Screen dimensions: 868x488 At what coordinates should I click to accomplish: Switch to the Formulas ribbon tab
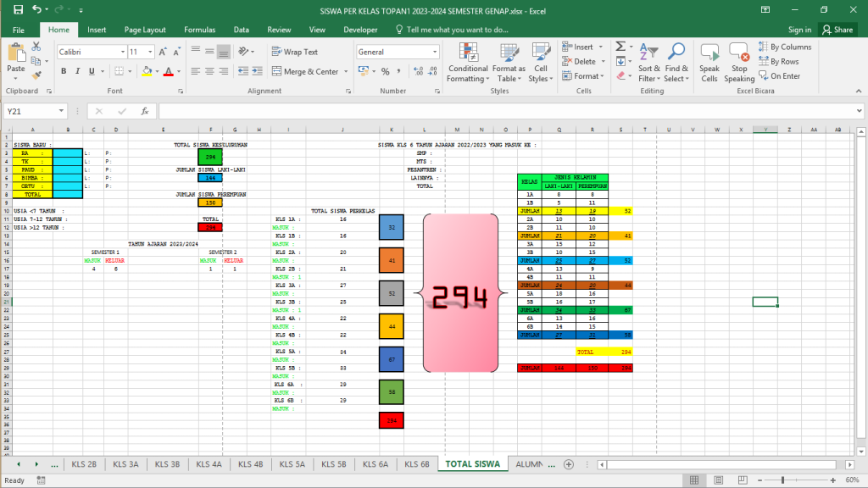pyautogui.click(x=199, y=30)
